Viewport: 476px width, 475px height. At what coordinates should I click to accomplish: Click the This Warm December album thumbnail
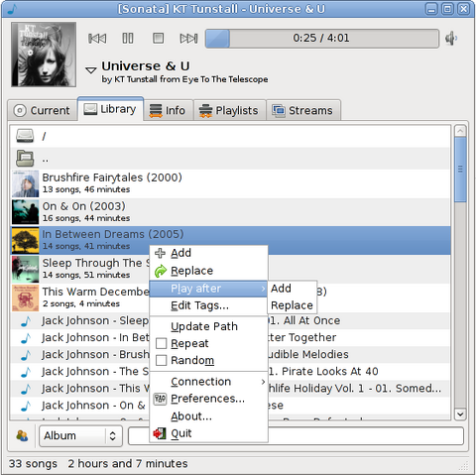click(26, 298)
